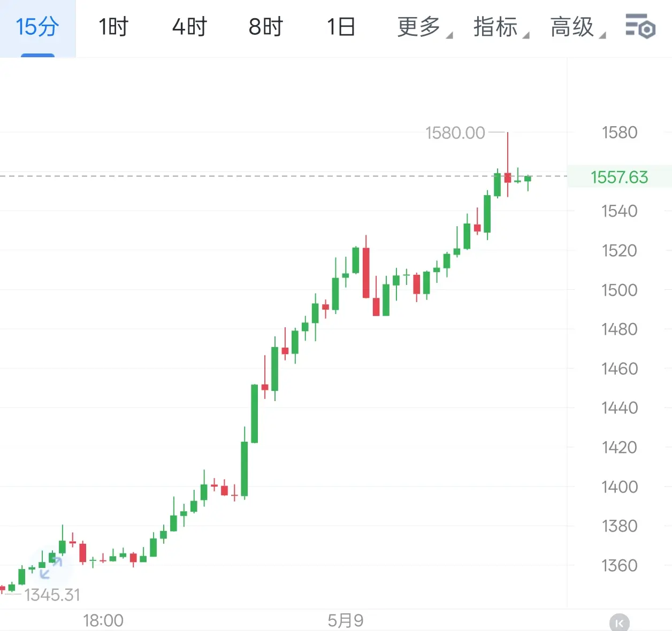Switch to the 1时 timeframe tab
This screenshot has height=631, width=672.
tap(113, 27)
